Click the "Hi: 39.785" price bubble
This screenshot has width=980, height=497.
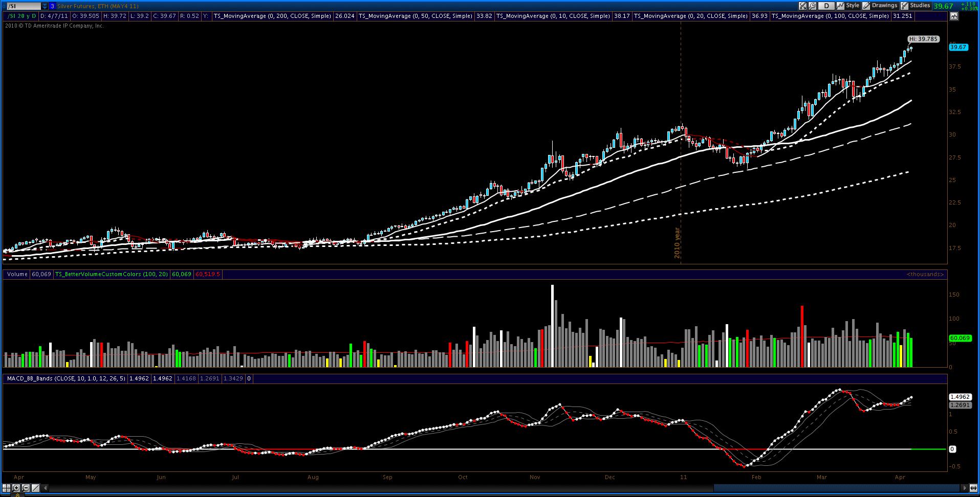[924, 39]
